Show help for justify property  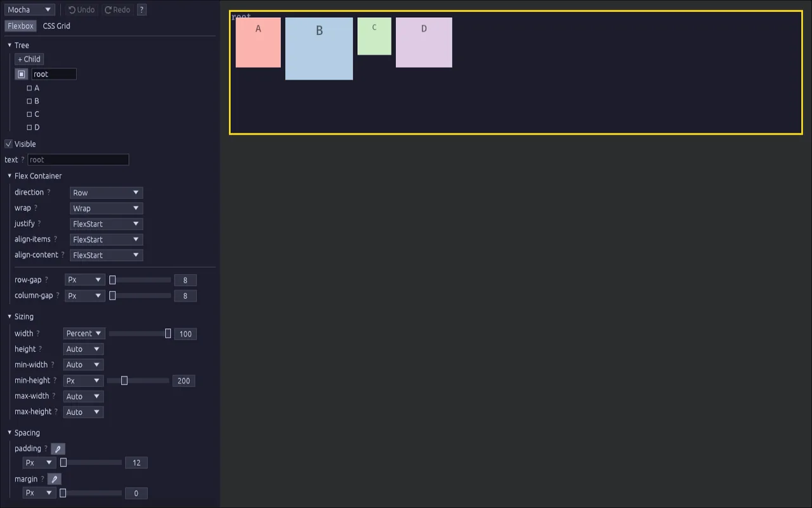(39, 224)
